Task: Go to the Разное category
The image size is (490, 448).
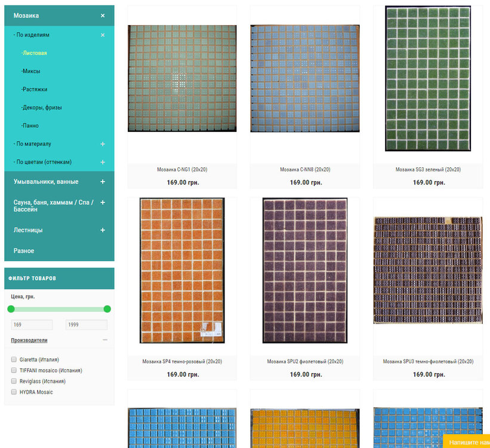Action: [x=24, y=251]
